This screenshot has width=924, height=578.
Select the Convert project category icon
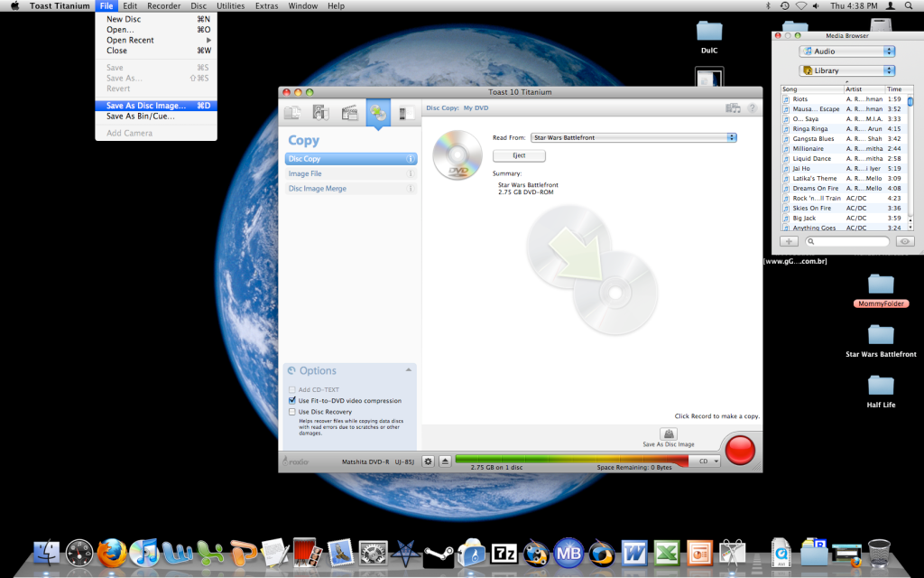[406, 112]
